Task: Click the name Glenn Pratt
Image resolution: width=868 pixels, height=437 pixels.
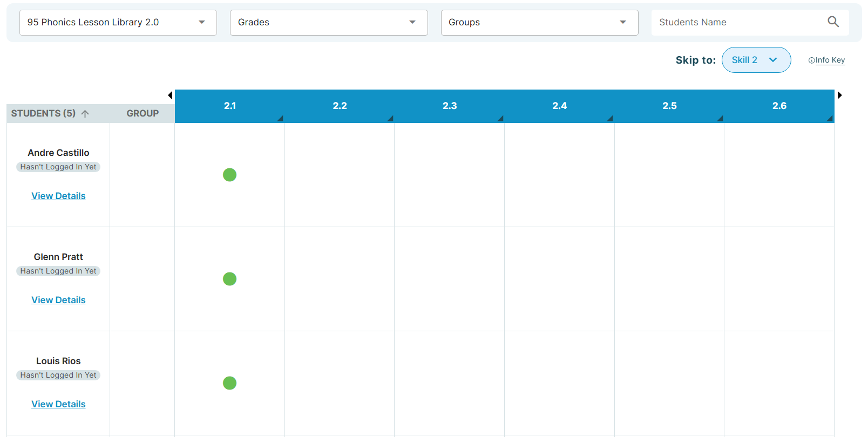Action: (x=58, y=257)
